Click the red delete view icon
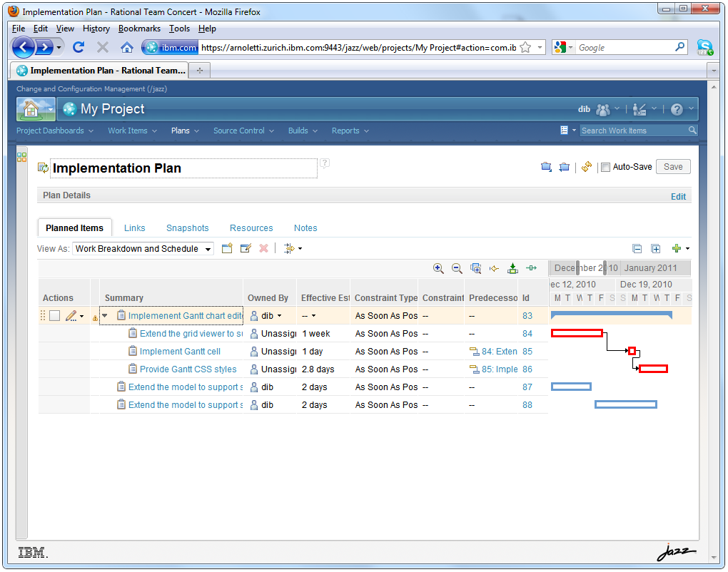 click(x=263, y=249)
